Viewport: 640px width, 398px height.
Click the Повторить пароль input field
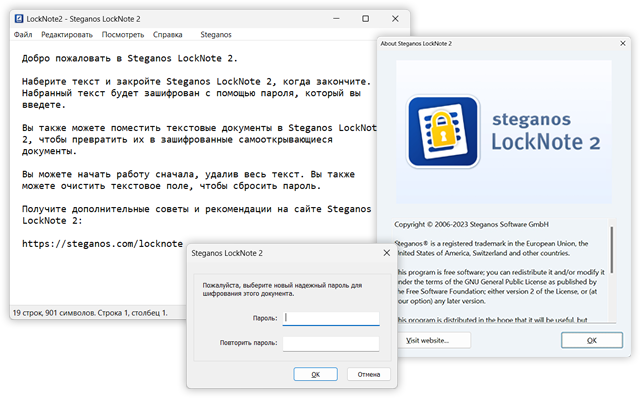(331, 343)
